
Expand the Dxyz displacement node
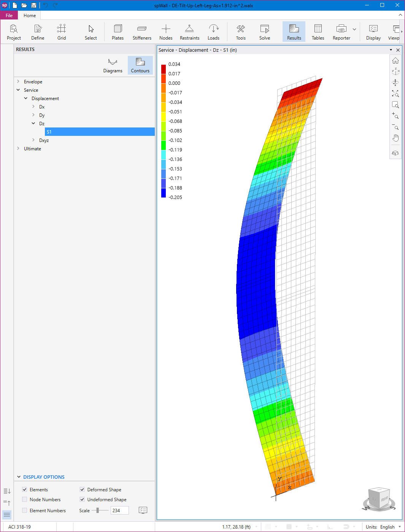tap(33, 140)
